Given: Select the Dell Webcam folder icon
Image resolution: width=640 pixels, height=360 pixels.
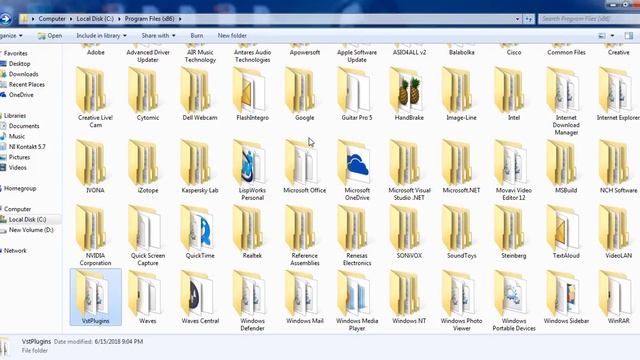Looking at the screenshot, I should 198,91.
